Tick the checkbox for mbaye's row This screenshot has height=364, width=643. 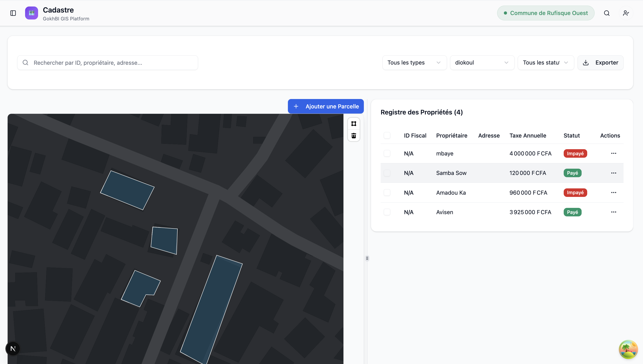[x=387, y=153]
